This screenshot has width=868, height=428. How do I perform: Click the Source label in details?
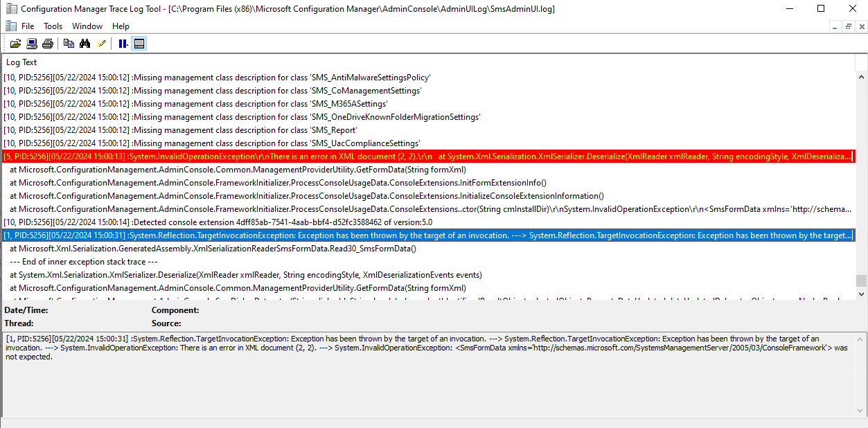pyautogui.click(x=166, y=323)
